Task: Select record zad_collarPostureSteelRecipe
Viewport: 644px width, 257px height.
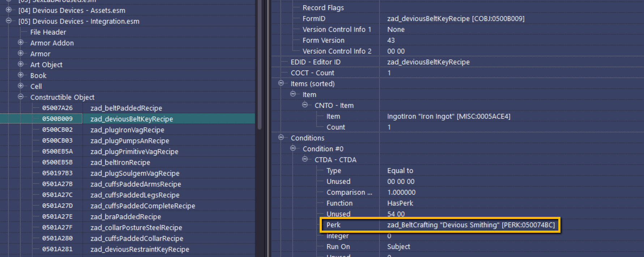Action: [136, 228]
